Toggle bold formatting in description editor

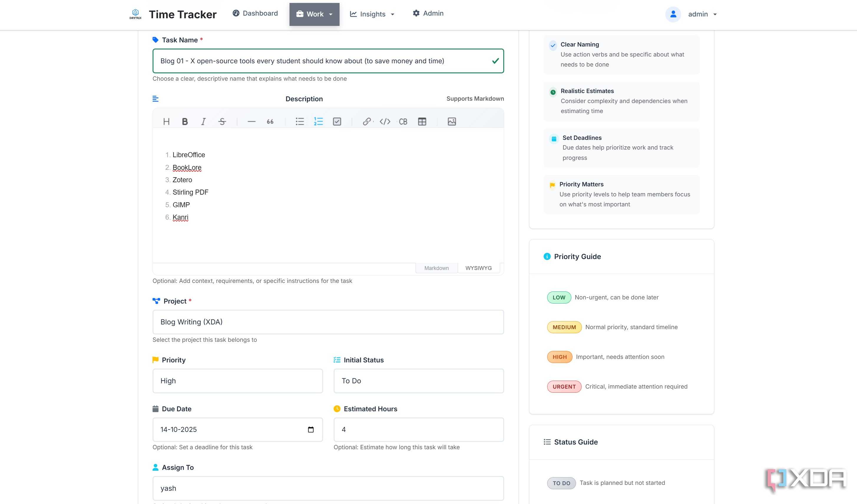tap(185, 122)
